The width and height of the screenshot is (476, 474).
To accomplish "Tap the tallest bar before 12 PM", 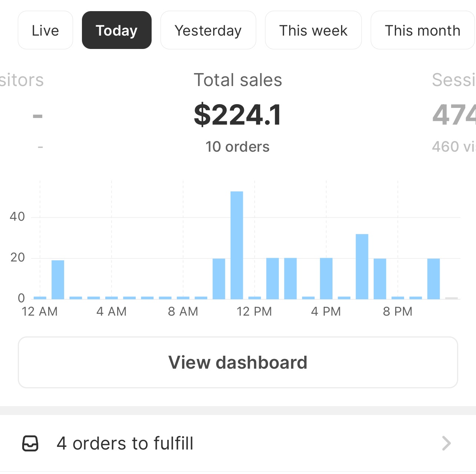I will click(x=237, y=245).
